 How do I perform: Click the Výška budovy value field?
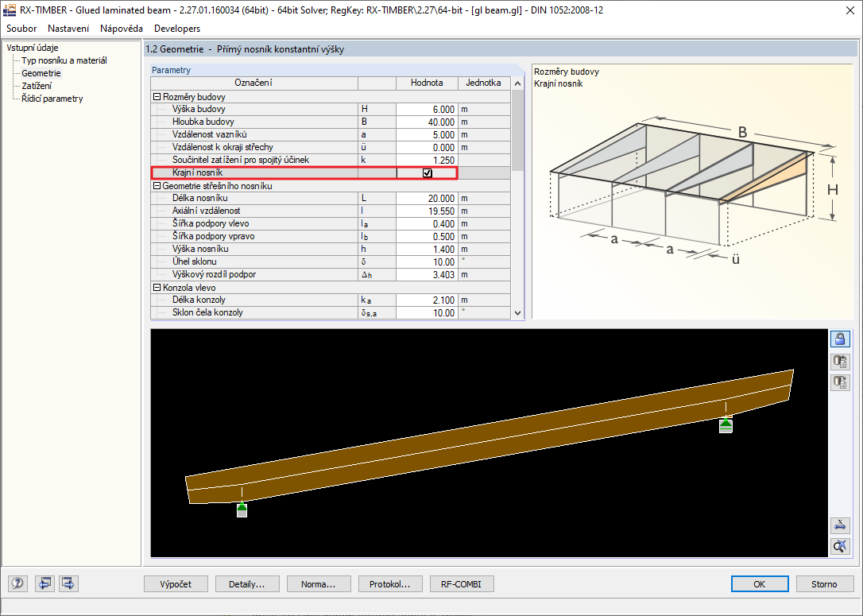click(x=427, y=109)
